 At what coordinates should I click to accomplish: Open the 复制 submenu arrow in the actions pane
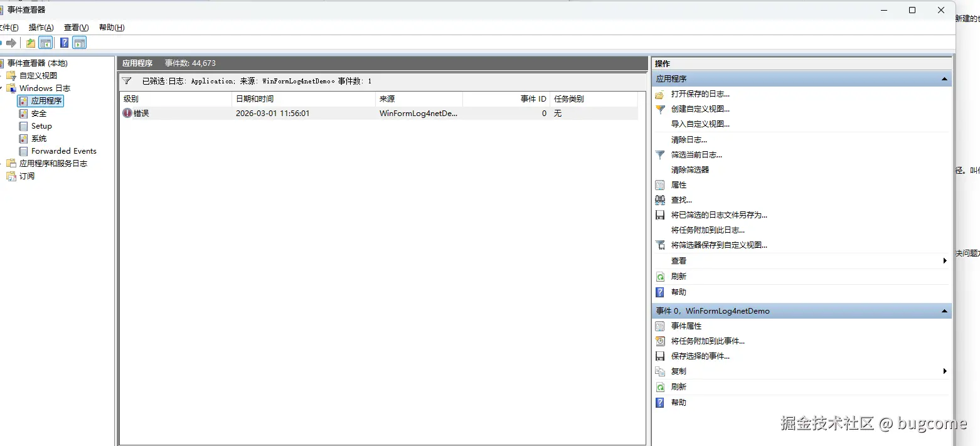945,371
